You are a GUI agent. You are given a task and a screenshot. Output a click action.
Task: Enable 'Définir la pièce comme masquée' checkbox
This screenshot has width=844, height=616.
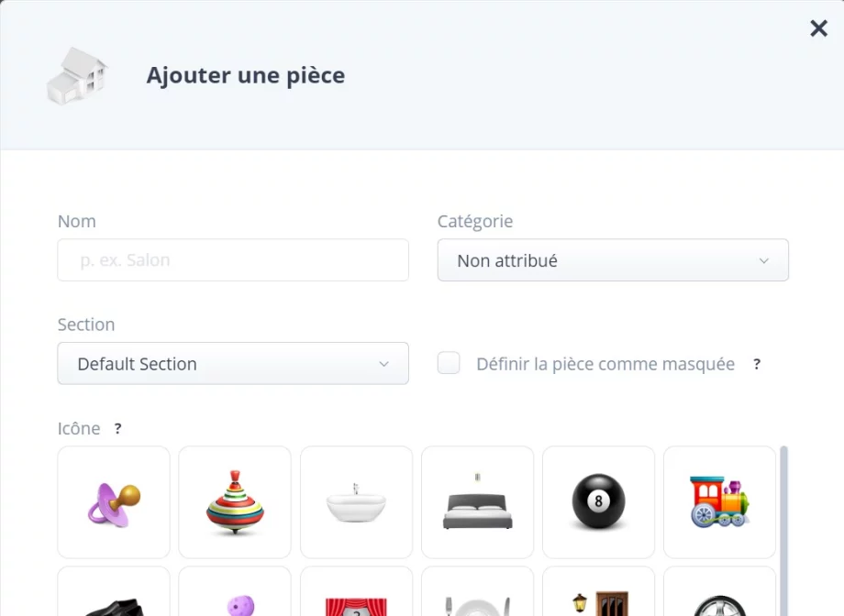449,364
